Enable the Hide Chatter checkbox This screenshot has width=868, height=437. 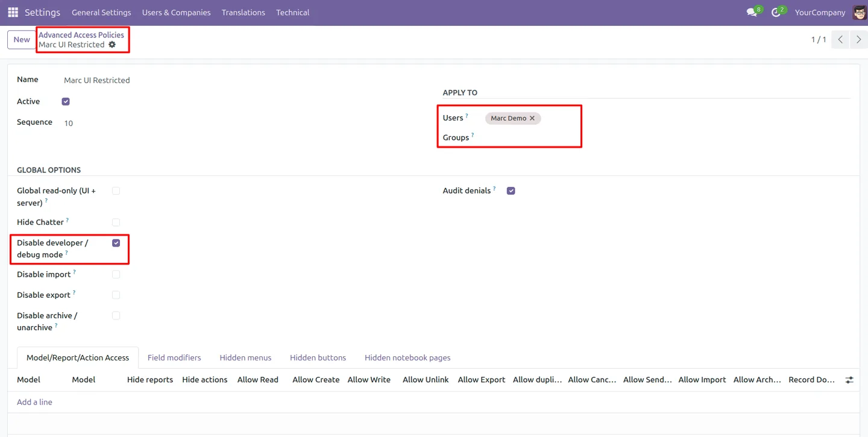(116, 222)
